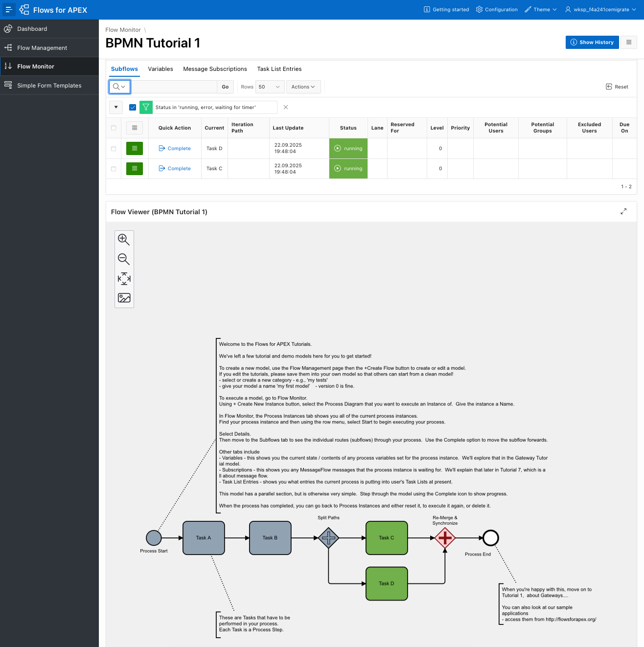
Task: Open the green row menu for Task D
Action: pyautogui.click(x=135, y=148)
